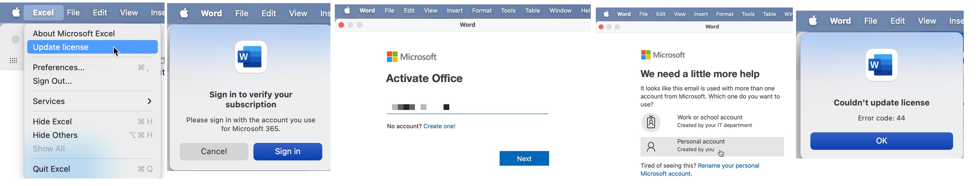This screenshot has height=186, width=980.
Task: Open the Table menu in the Activate Office window
Action: point(533,11)
